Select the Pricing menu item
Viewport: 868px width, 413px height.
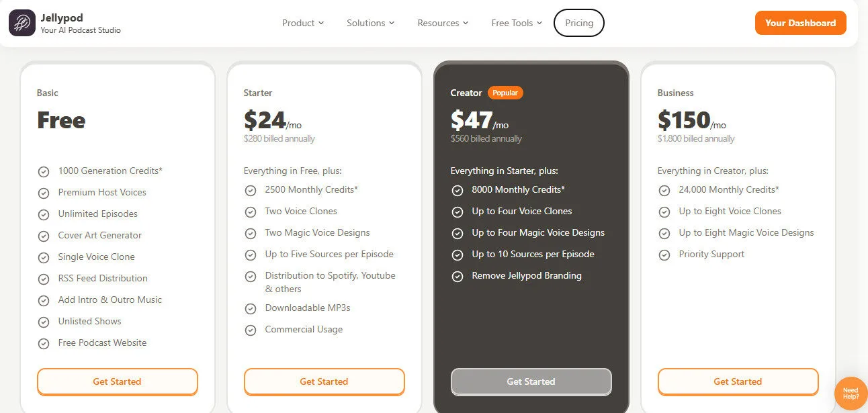click(x=578, y=22)
